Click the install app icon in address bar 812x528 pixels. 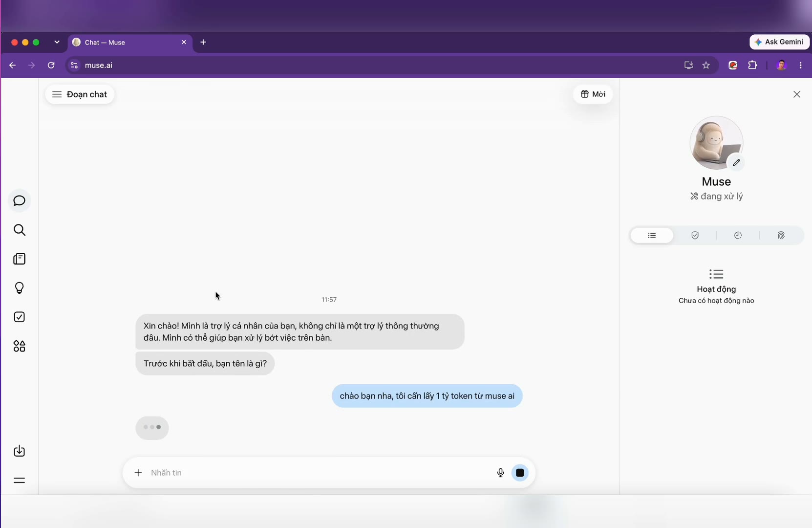[688, 65]
